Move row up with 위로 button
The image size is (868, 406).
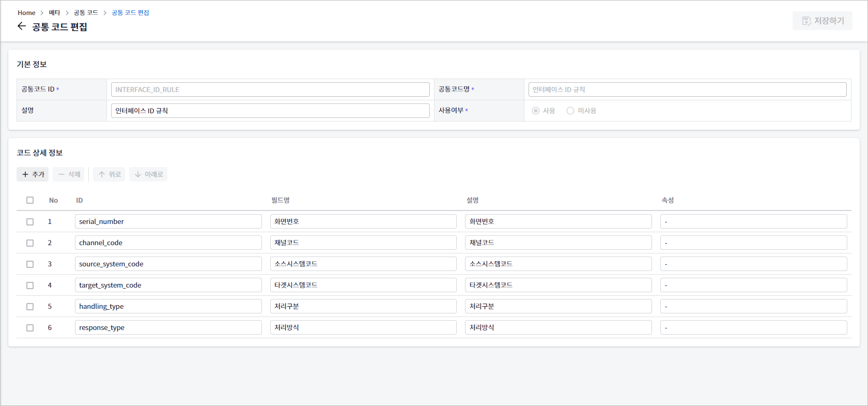[109, 174]
